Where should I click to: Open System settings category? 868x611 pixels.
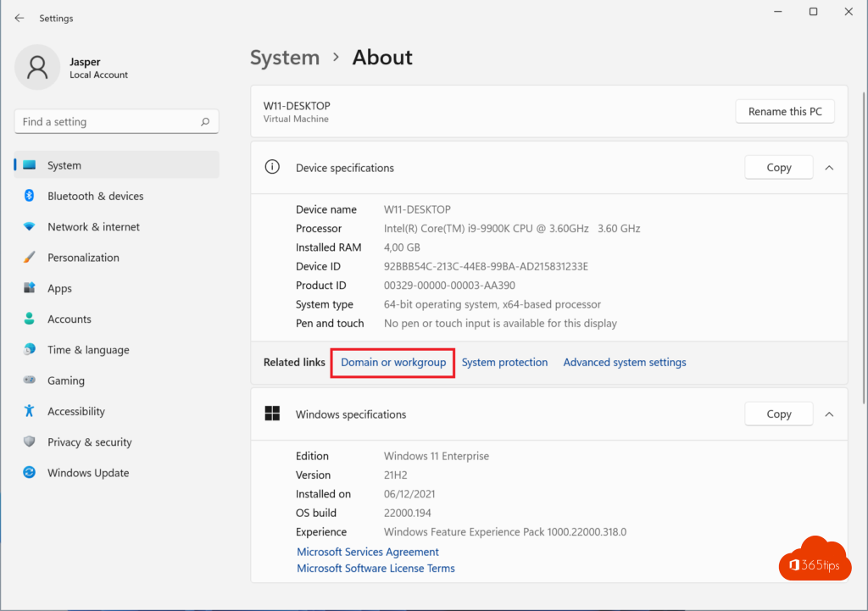point(117,165)
